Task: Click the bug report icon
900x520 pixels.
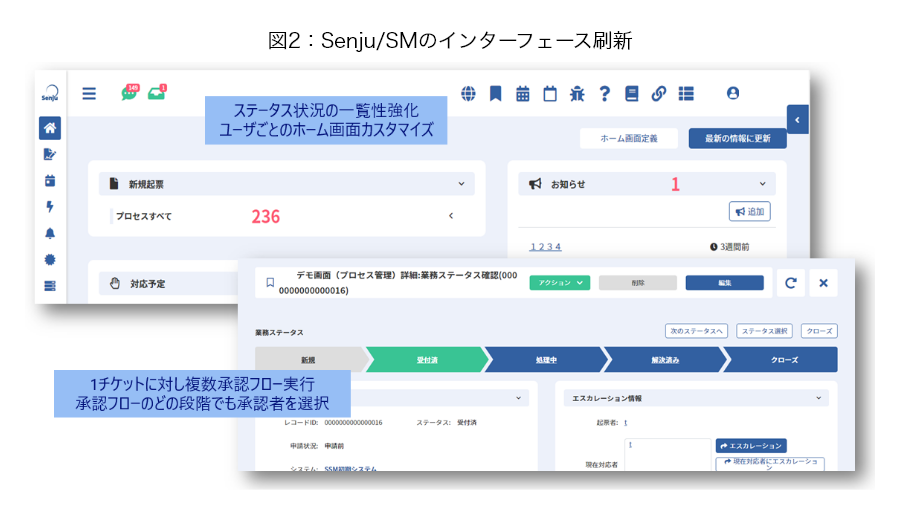Action: tap(577, 94)
